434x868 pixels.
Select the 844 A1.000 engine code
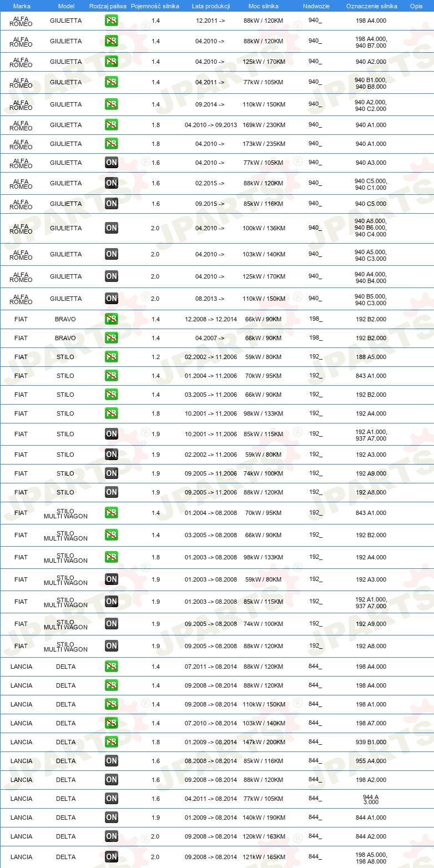(371, 817)
